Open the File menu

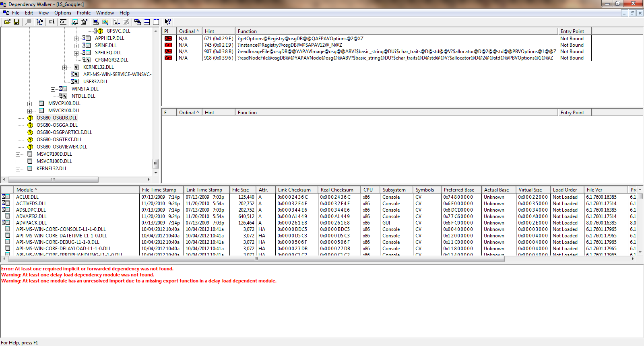pos(16,13)
